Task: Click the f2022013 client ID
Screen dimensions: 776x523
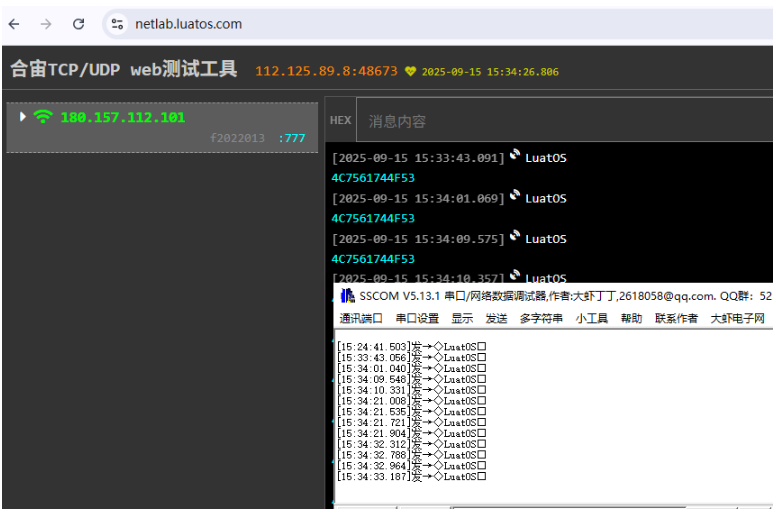Action: click(237, 138)
